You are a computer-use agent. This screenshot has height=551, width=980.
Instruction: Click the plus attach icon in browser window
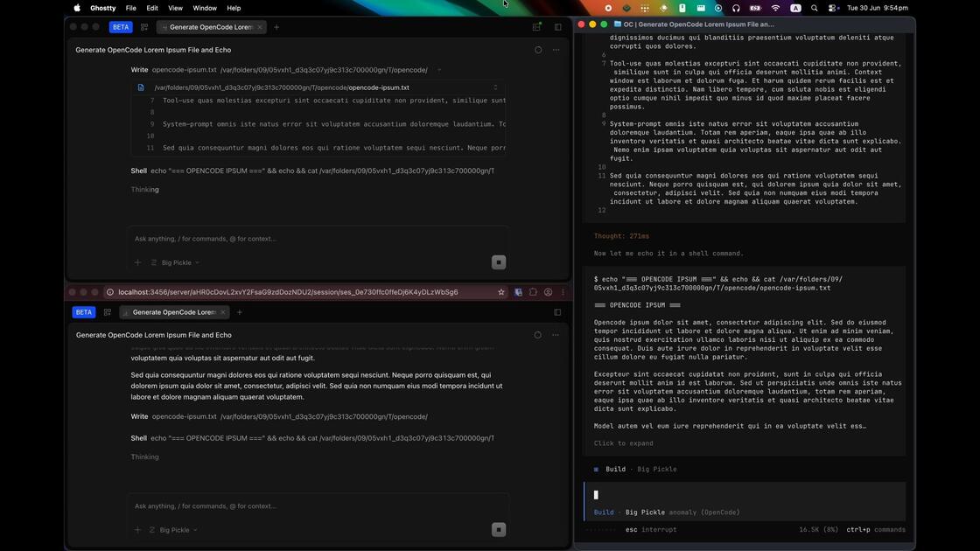click(x=137, y=530)
